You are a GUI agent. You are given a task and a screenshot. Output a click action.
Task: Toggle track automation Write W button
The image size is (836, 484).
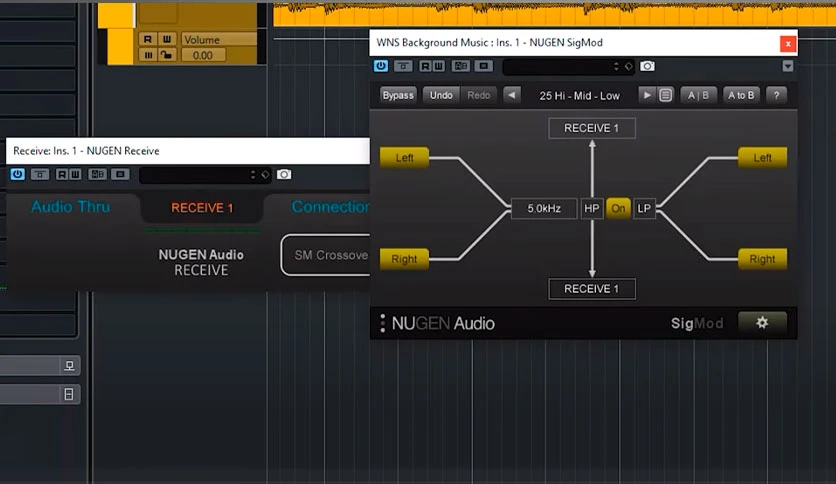point(167,39)
